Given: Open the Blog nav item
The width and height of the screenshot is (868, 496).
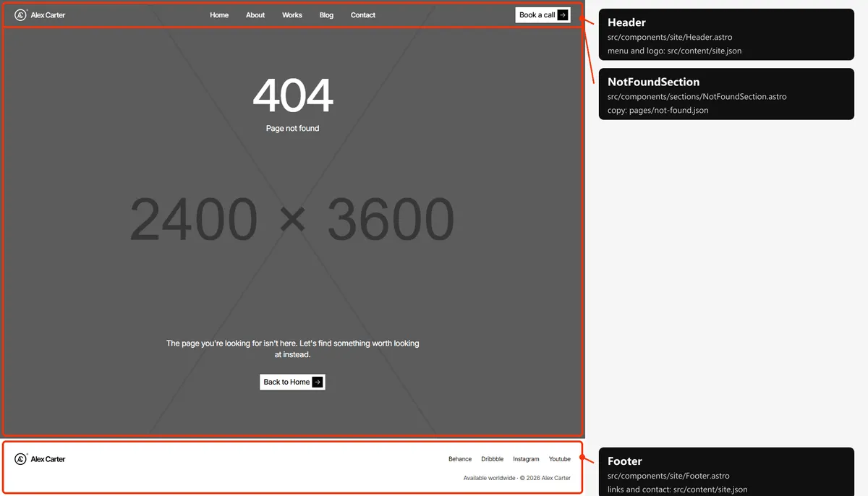Looking at the screenshot, I should [326, 15].
